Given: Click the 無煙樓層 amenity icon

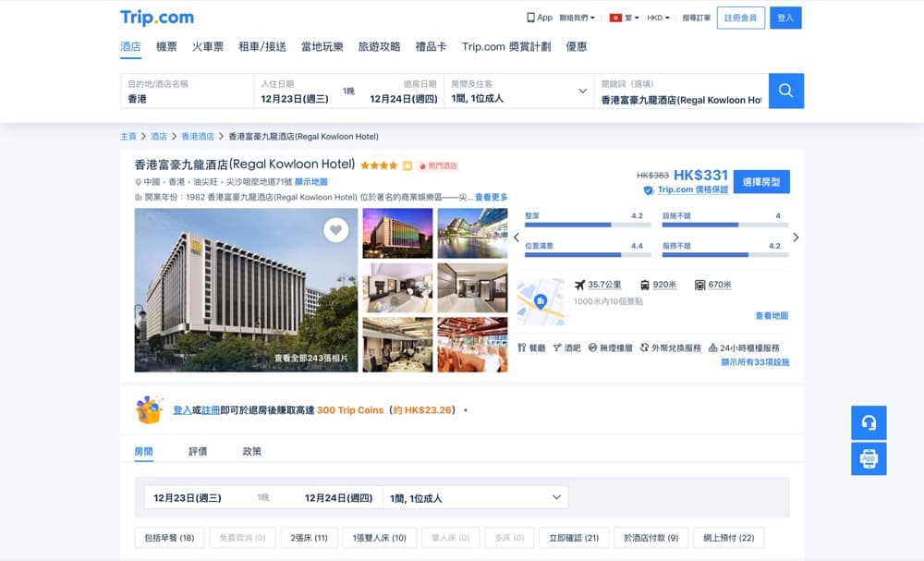Looking at the screenshot, I should coord(593,348).
